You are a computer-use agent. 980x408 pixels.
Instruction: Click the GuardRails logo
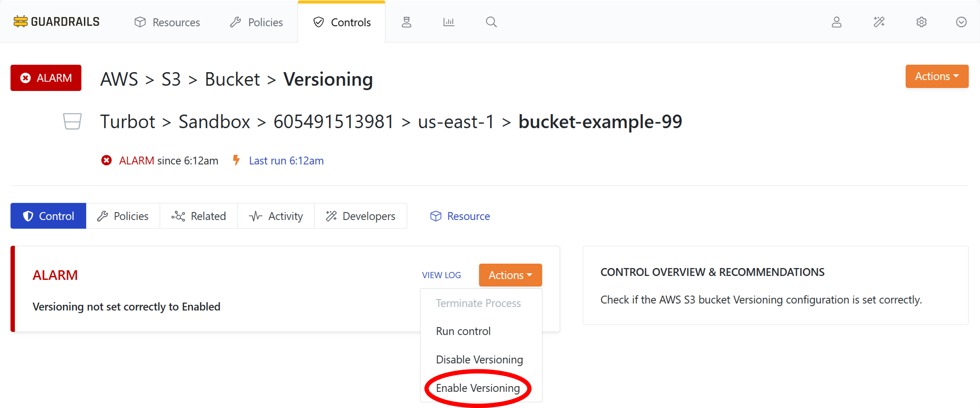tap(56, 21)
